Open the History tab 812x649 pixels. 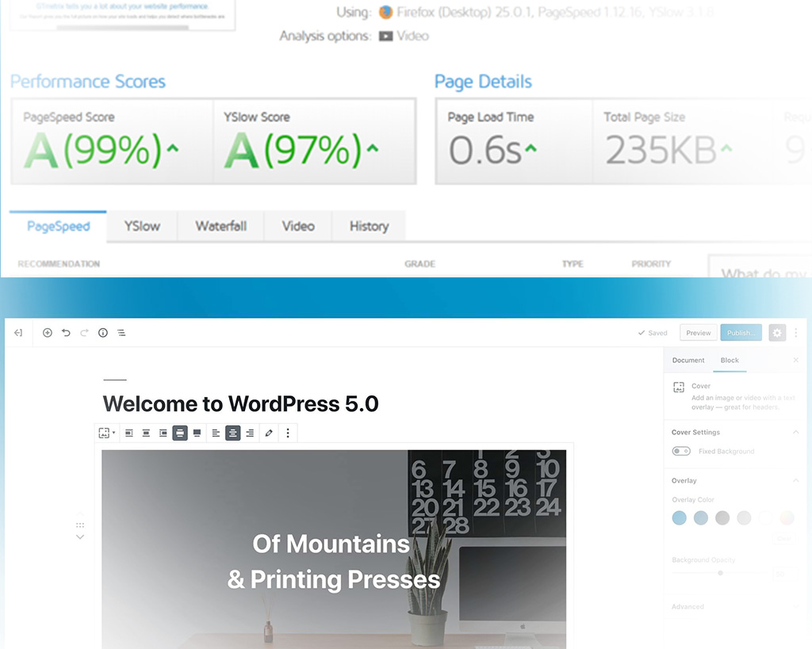(369, 226)
